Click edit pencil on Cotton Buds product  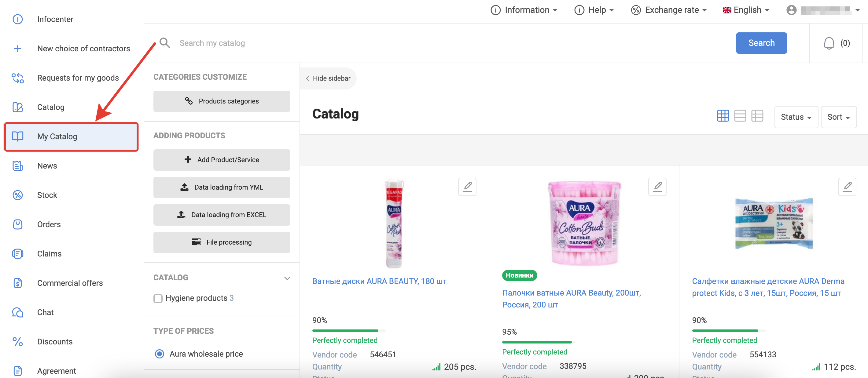[657, 187]
